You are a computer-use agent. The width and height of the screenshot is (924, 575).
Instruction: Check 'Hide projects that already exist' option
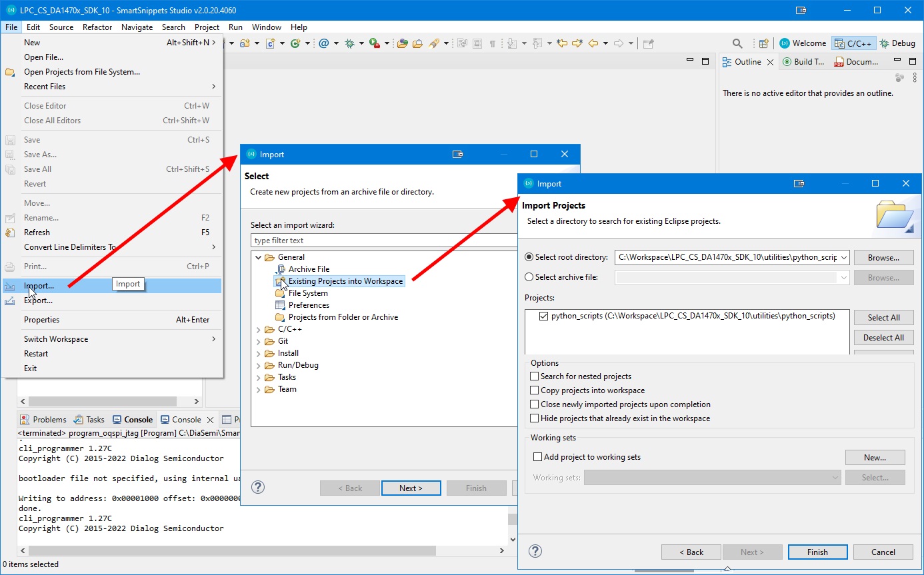[x=534, y=418]
